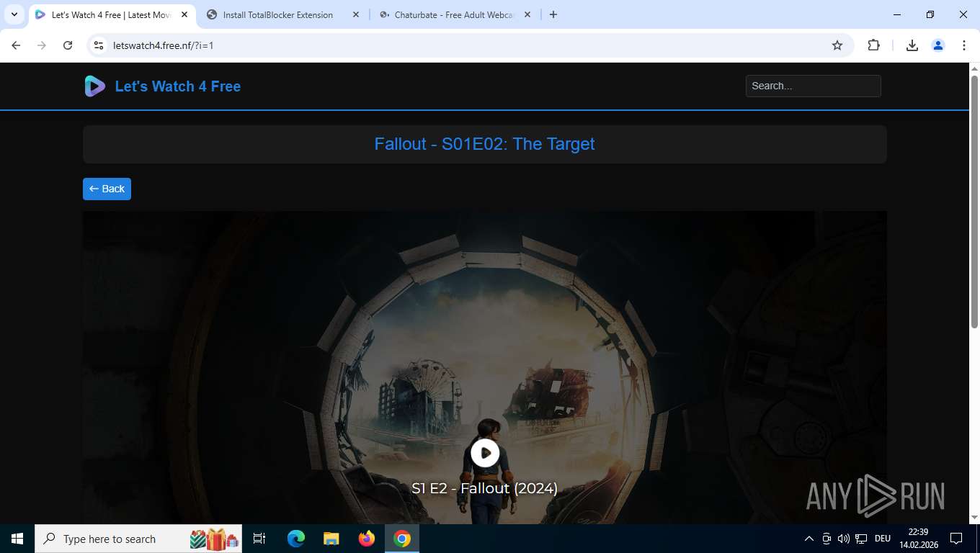Click the address bar URL letswatch4.free.nf
Image resolution: width=980 pixels, height=553 pixels.
[x=163, y=45]
